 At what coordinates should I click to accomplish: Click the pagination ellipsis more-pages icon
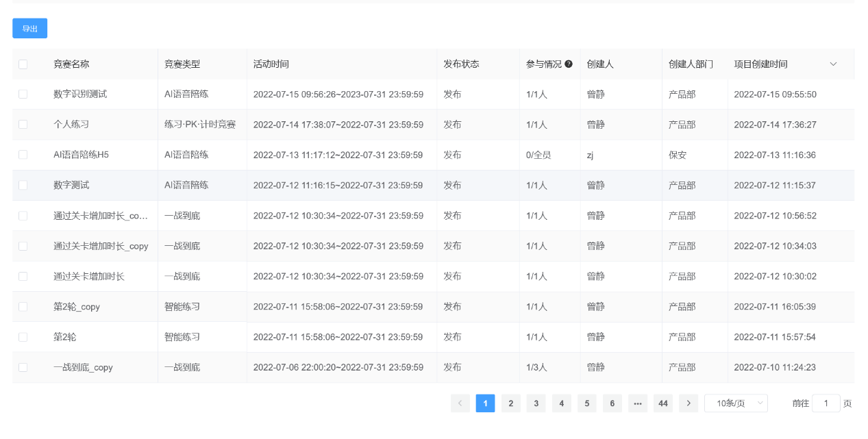click(637, 404)
